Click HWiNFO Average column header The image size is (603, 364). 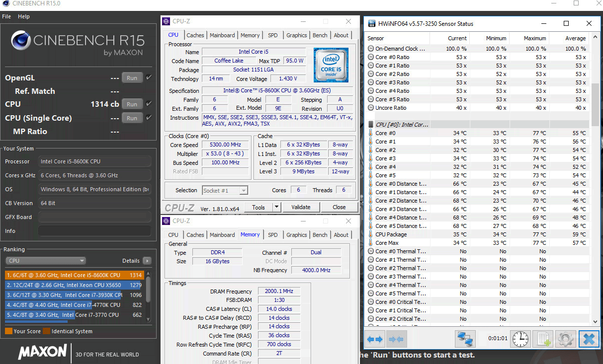coord(569,38)
